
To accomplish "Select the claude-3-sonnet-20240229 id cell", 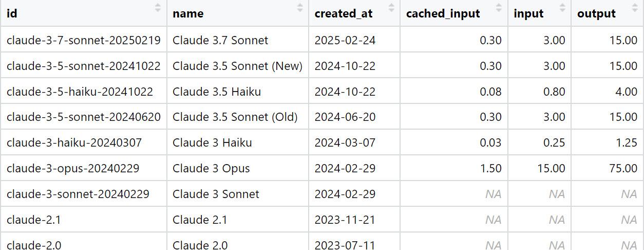I will click(x=84, y=194).
